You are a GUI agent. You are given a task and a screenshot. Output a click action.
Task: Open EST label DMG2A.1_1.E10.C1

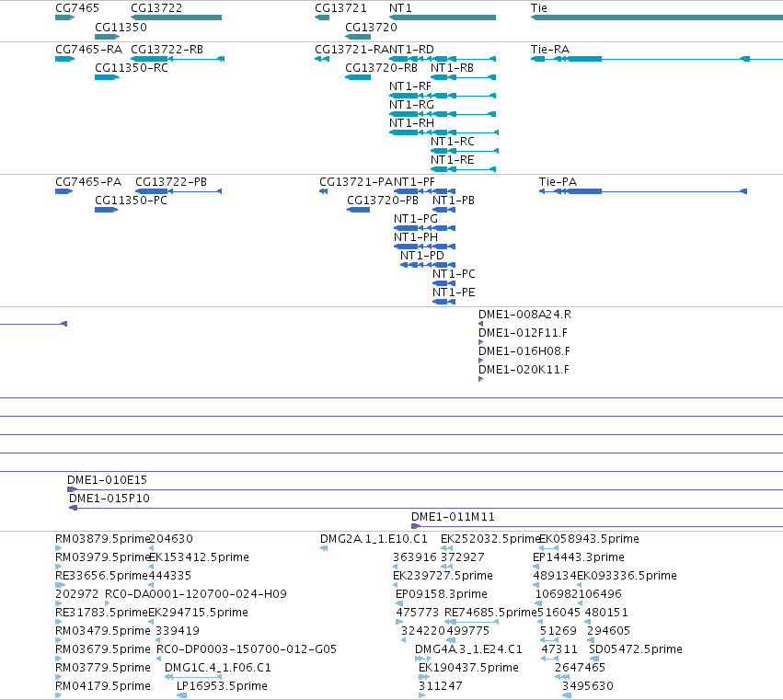(374, 539)
